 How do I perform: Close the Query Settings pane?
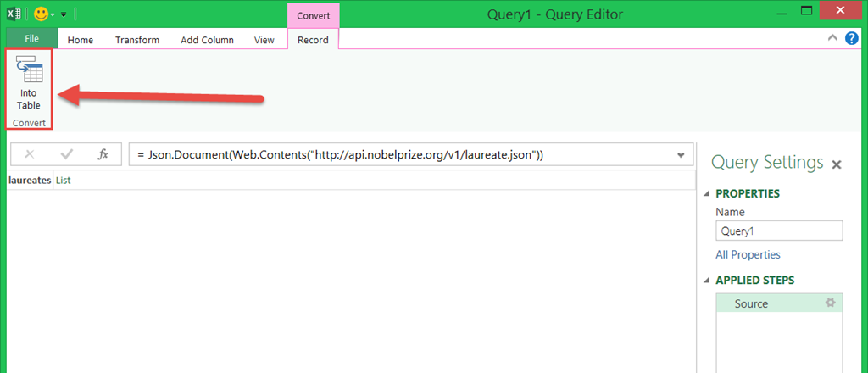837,164
